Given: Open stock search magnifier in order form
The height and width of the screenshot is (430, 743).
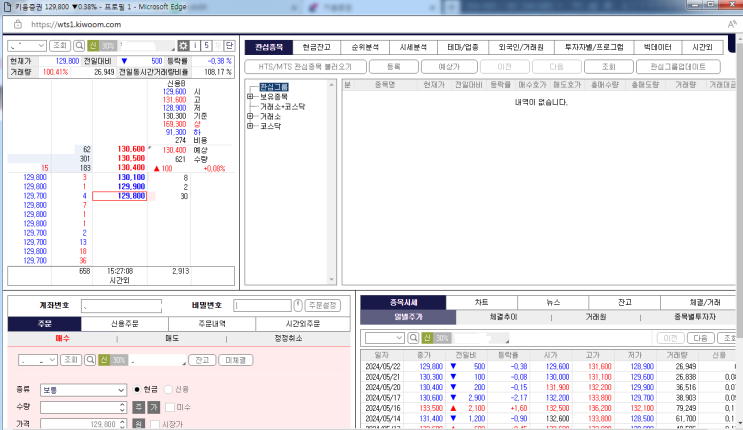Looking at the screenshot, I should [x=90, y=360].
